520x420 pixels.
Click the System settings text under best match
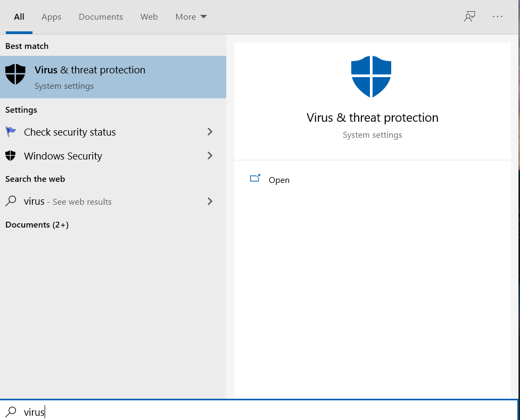click(x=64, y=86)
